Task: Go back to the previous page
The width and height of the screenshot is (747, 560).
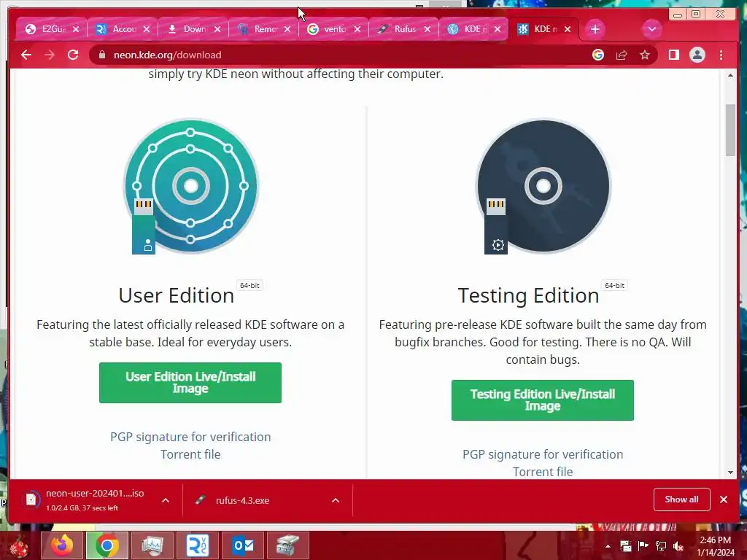Action: [x=26, y=55]
